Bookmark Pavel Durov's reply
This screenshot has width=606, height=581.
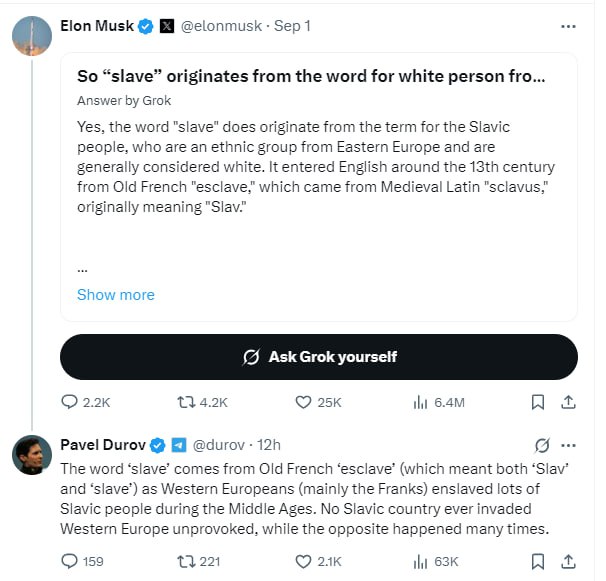tap(538, 561)
